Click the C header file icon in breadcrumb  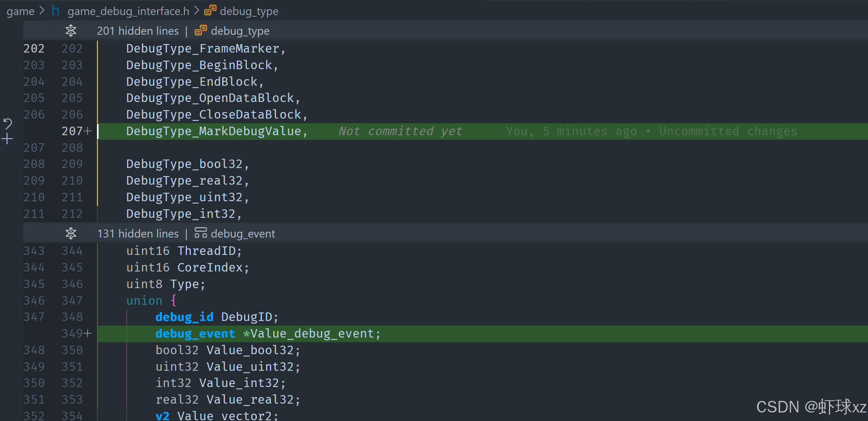[56, 11]
